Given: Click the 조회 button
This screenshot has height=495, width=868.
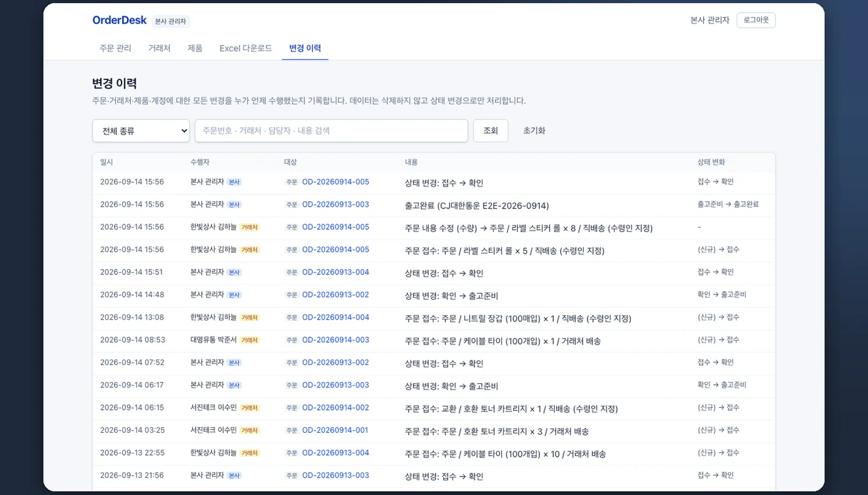Looking at the screenshot, I should pyautogui.click(x=491, y=131).
